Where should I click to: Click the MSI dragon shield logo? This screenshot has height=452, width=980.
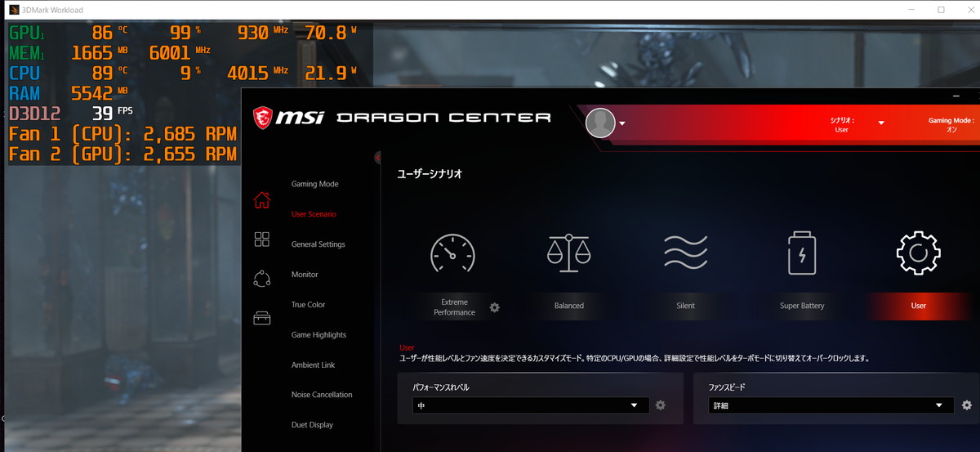(261, 117)
